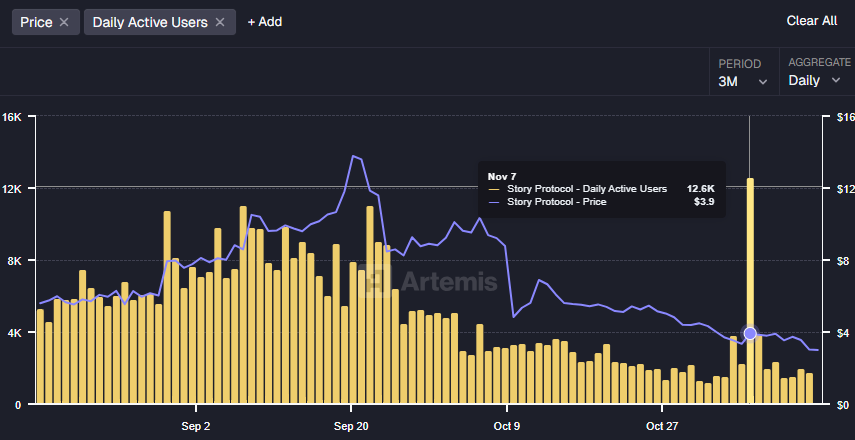
Task: Open the PERIOD dropdown
Action: click(744, 72)
